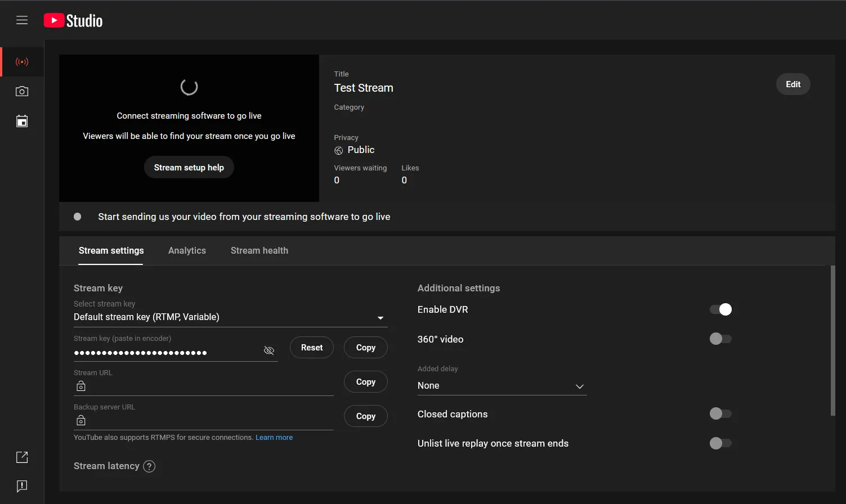The width and height of the screenshot is (846, 504).
Task: Disable the Enable DVR toggle
Action: click(720, 309)
